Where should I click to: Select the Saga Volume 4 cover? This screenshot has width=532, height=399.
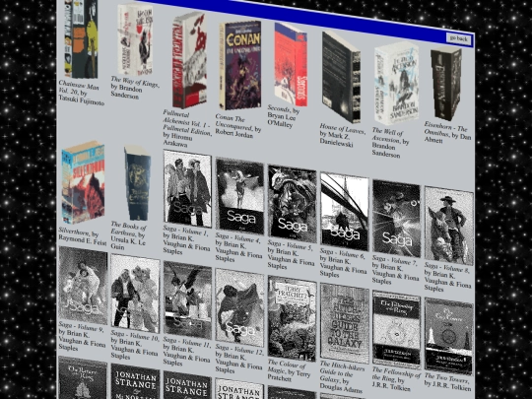point(239,196)
